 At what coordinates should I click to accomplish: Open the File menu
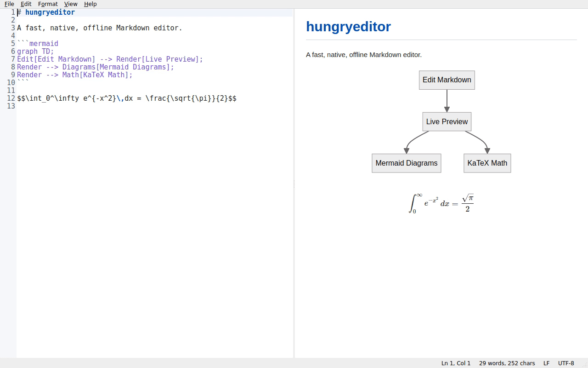[x=9, y=4]
